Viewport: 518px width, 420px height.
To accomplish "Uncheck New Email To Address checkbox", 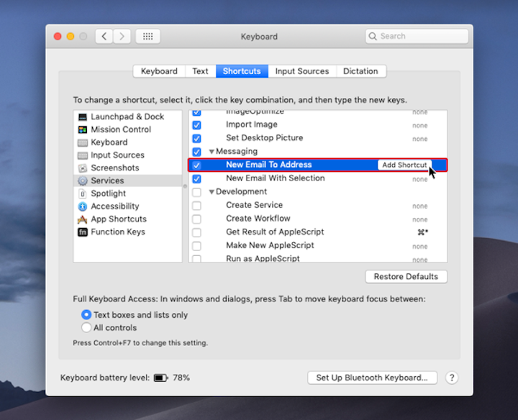I will (x=196, y=165).
